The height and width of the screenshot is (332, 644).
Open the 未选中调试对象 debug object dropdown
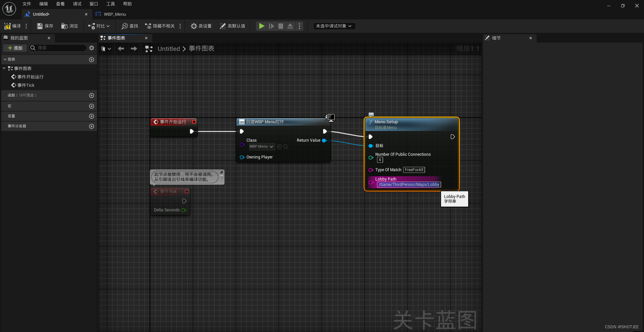coord(334,26)
